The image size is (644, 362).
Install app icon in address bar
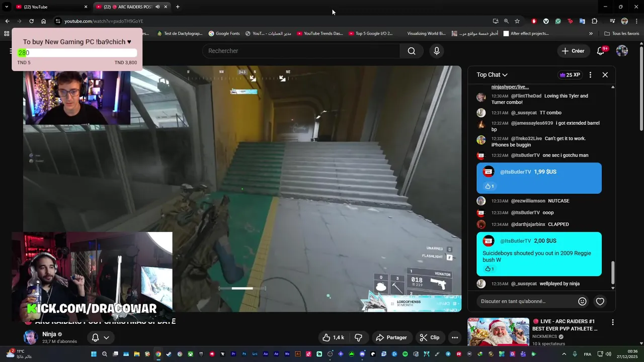coord(496,21)
